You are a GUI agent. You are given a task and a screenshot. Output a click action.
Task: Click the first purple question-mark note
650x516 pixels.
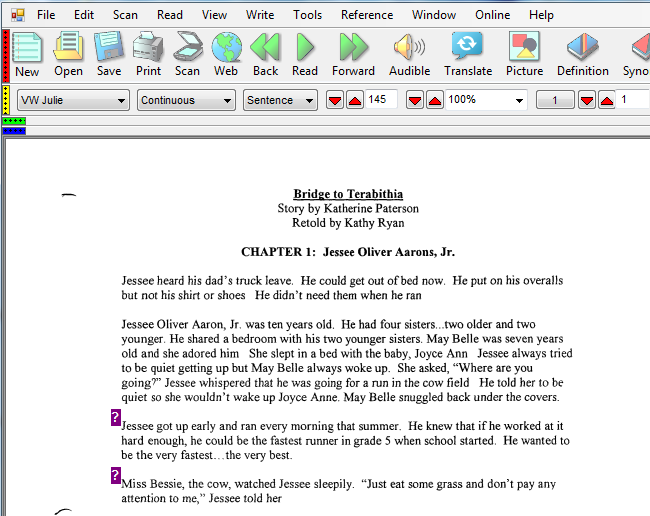pyautogui.click(x=116, y=417)
